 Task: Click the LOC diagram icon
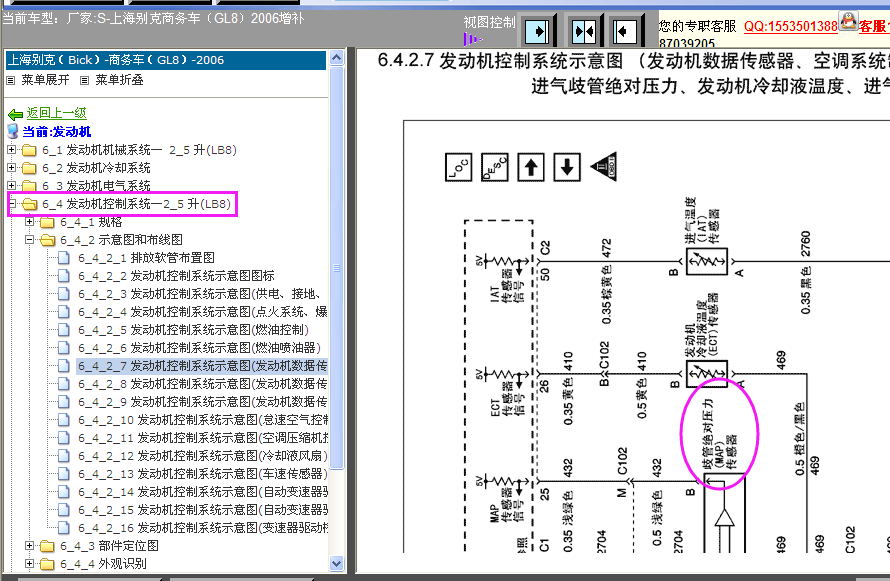[x=458, y=167]
